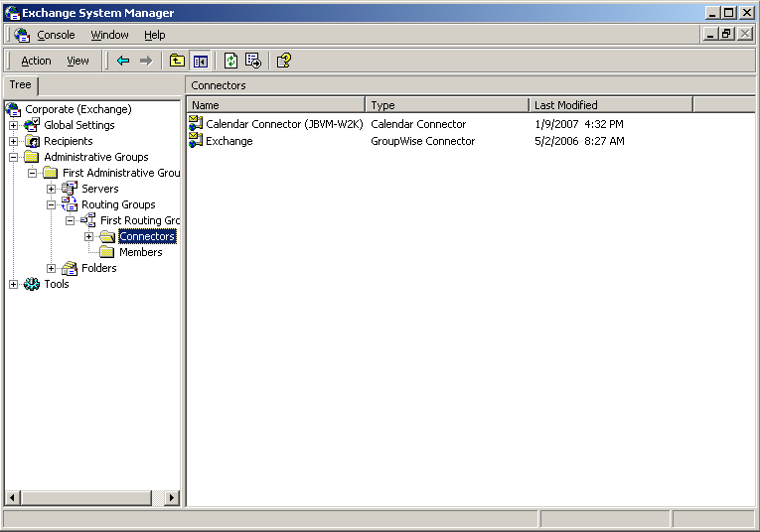Expand the Tools node
The height and width of the screenshot is (532, 760).
[14, 284]
